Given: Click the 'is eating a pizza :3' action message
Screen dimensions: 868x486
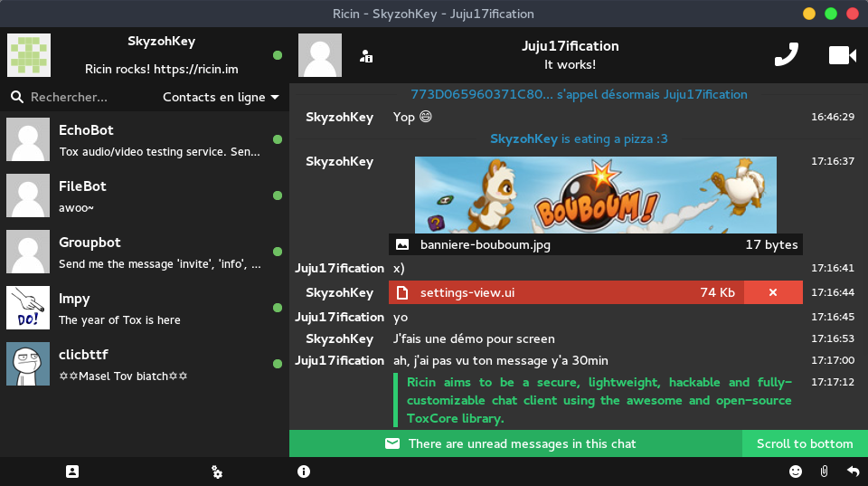Looking at the screenshot, I should pos(579,139).
